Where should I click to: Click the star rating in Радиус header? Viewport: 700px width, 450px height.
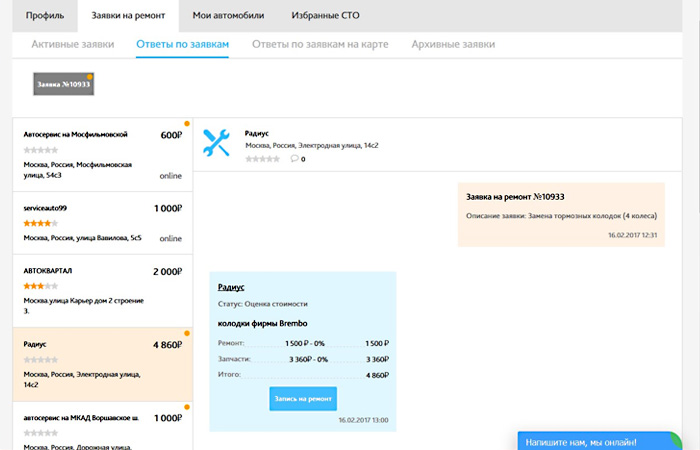(x=262, y=159)
